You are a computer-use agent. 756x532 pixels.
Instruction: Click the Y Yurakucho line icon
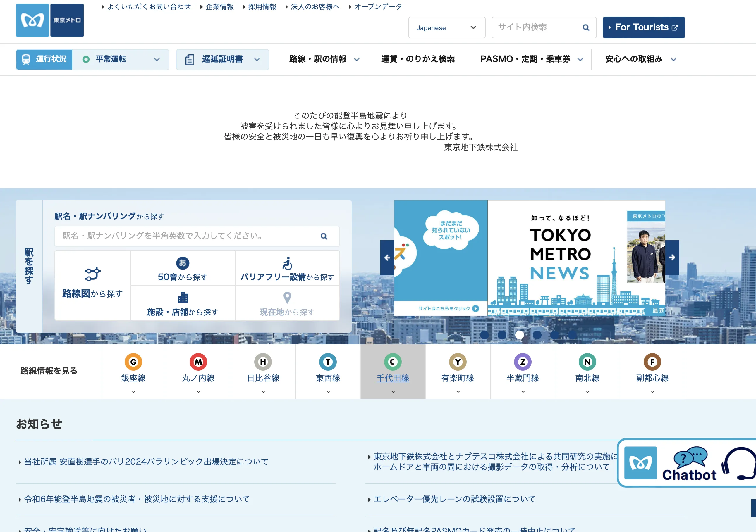pos(458,362)
